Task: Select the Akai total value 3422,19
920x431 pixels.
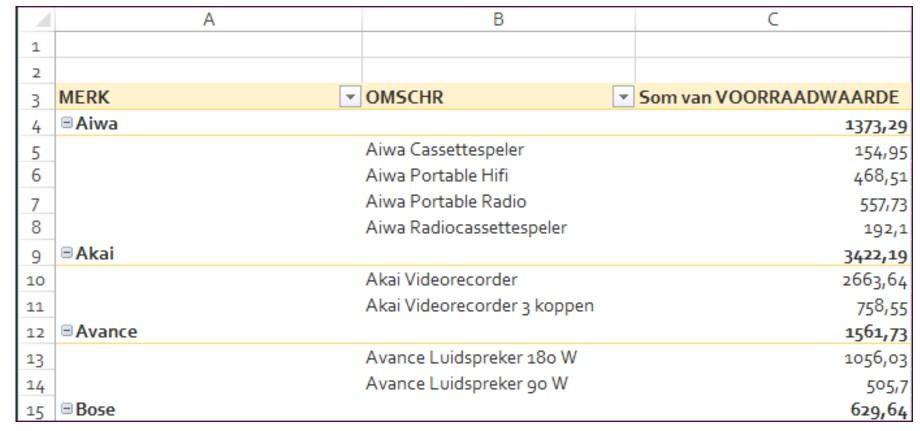Action: coord(872,254)
